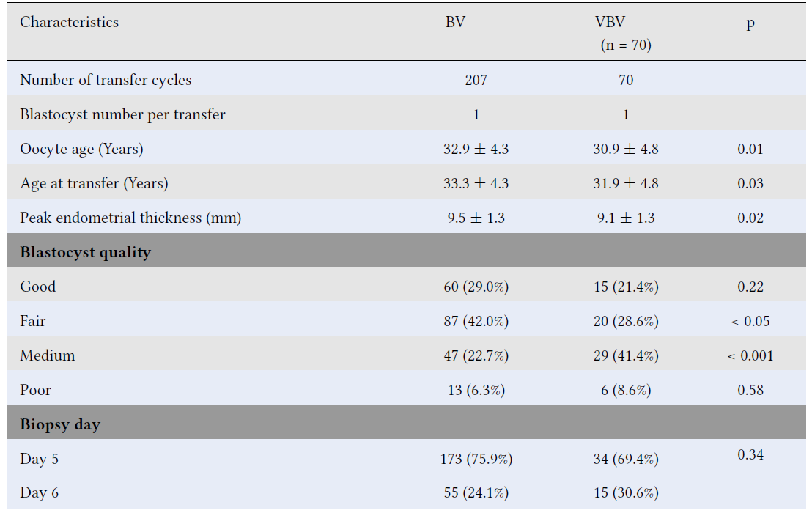The width and height of the screenshot is (812, 513).
Task: Click the Fair row p-value "< 0.05"
Action: pyautogui.click(x=750, y=321)
